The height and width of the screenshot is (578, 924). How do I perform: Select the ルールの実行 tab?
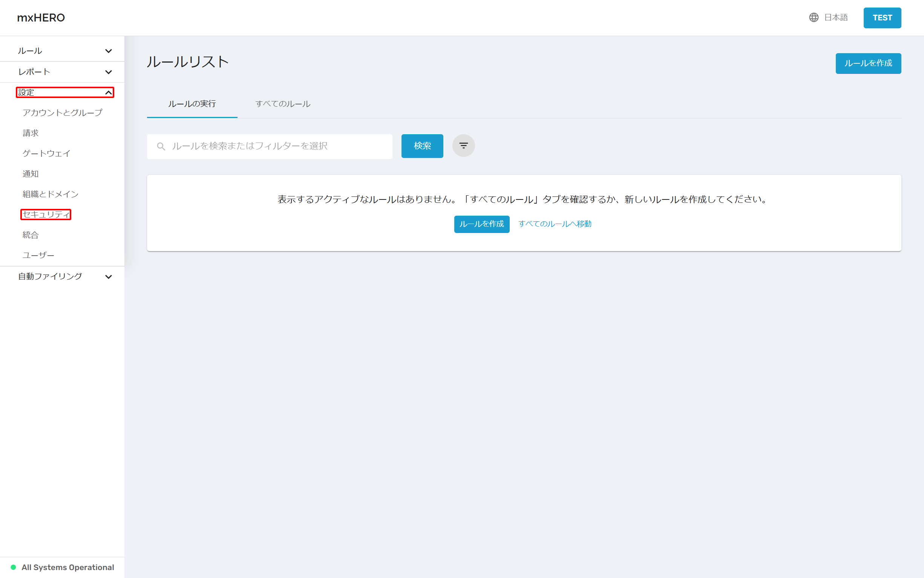[x=192, y=104]
